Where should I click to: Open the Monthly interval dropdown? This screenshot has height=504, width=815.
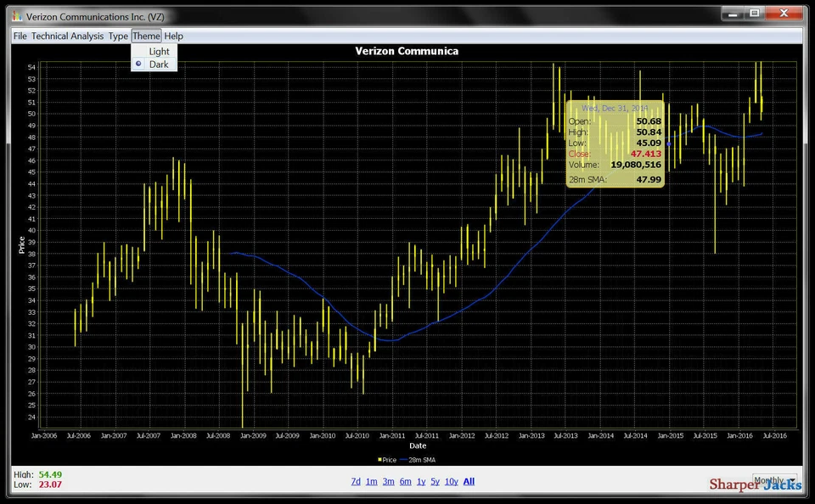coord(775,479)
